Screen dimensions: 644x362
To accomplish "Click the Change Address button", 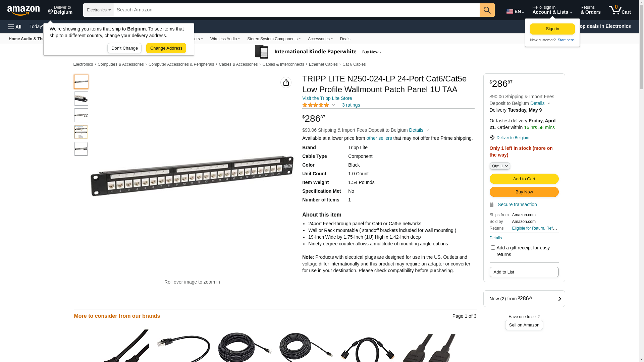I will click(166, 48).
